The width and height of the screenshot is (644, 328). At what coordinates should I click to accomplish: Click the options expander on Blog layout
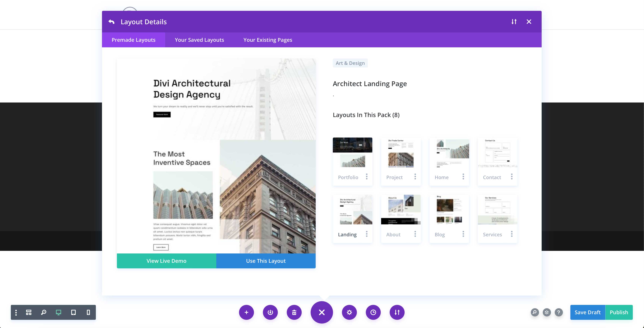point(463,234)
